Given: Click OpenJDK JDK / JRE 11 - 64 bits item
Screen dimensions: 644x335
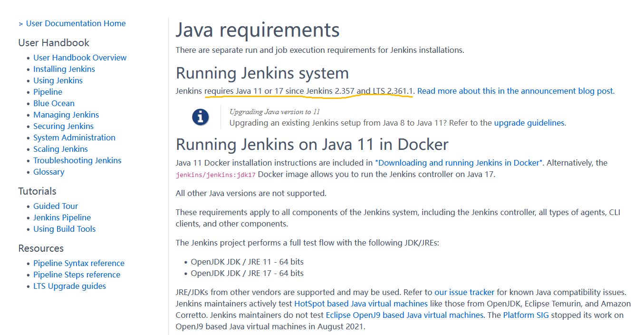Looking at the screenshot, I should pyautogui.click(x=247, y=262).
